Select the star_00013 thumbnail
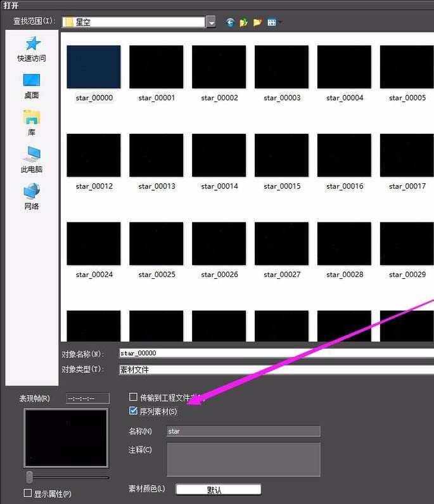Image resolution: width=434 pixels, height=504 pixels. pos(156,155)
